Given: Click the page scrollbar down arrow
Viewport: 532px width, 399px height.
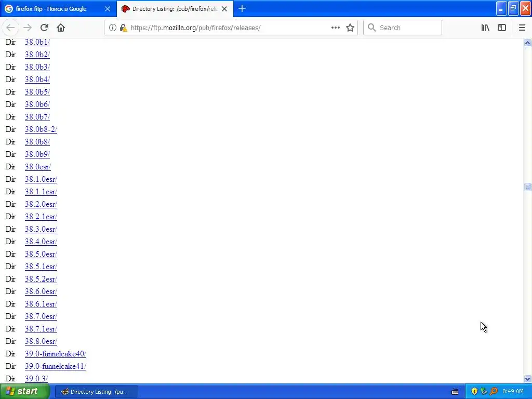Looking at the screenshot, I should [x=527, y=379].
